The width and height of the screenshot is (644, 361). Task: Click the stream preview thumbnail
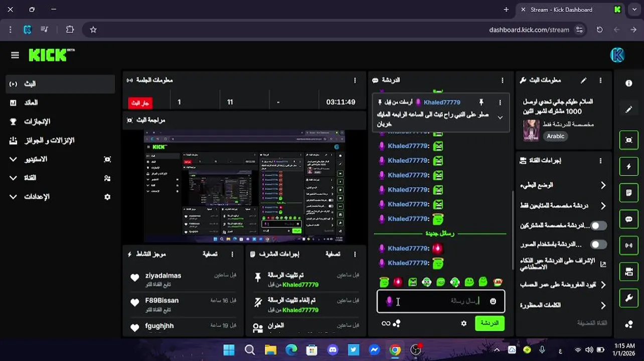pos(244,187)
